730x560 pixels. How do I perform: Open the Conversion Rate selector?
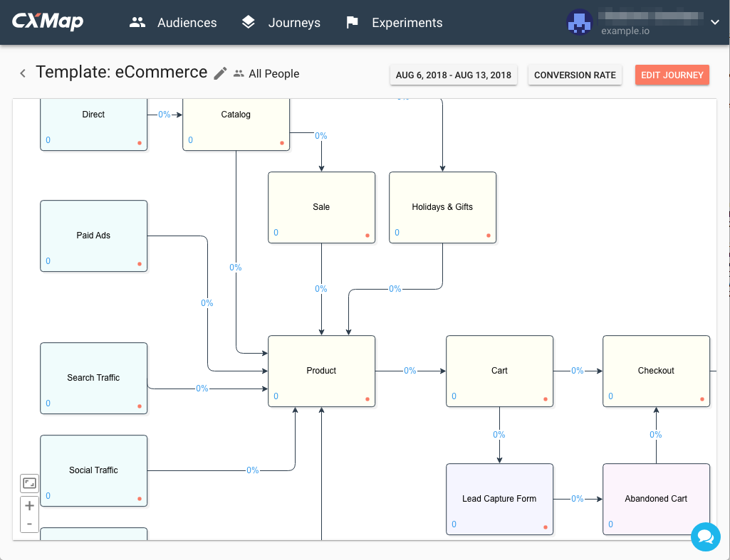[575, 75]
